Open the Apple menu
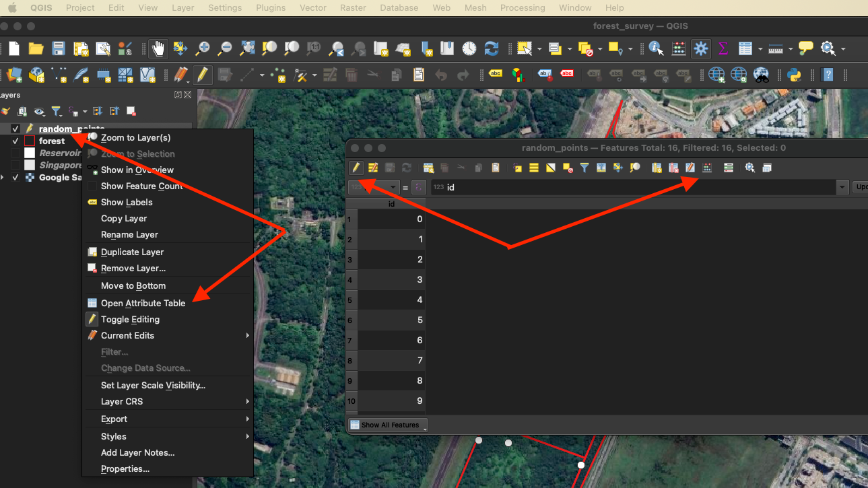This screenshot has width=868, height=488. [12, 7]
